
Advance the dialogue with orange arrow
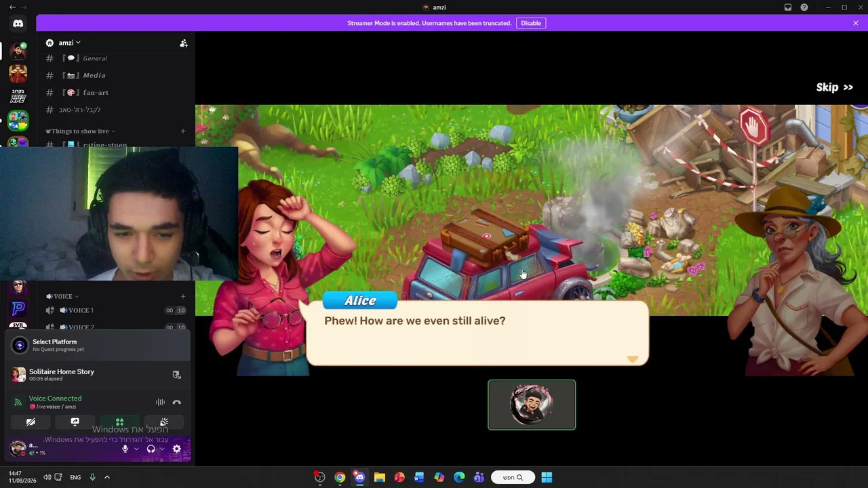(632, 359)
